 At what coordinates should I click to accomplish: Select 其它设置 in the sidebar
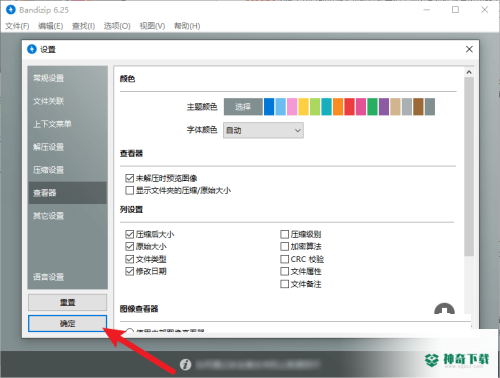click(x=68, y=216)
